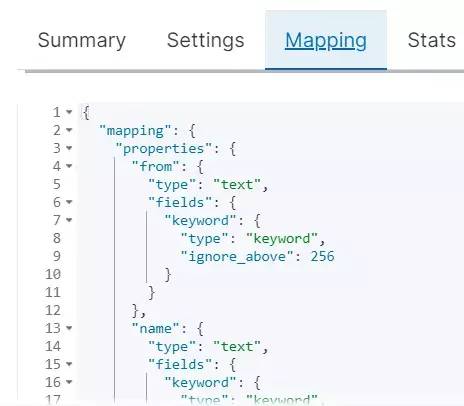Fold the "name" object on line 13
This screenshot has width=464, height=406.
click(x=69, y=328)
